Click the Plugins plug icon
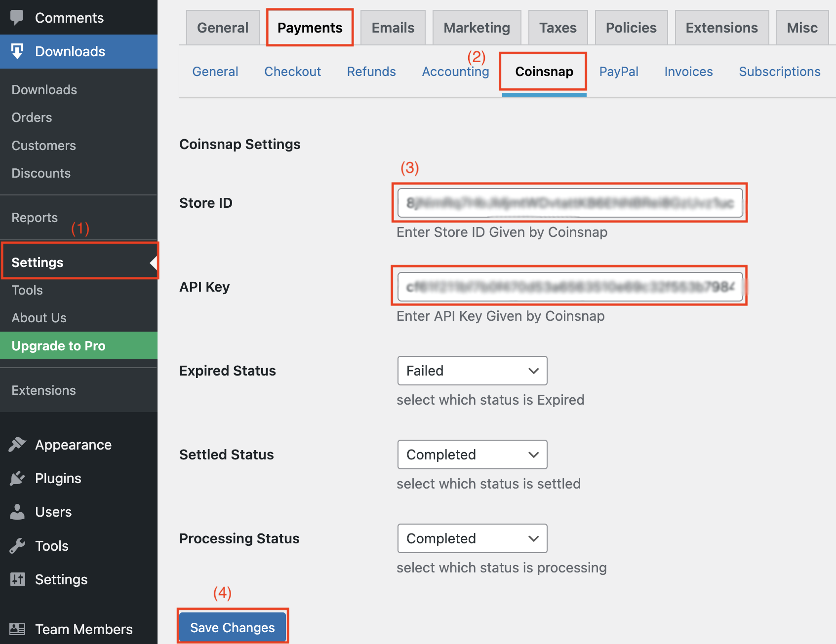836x644 pixels. [x=17, y=478]
